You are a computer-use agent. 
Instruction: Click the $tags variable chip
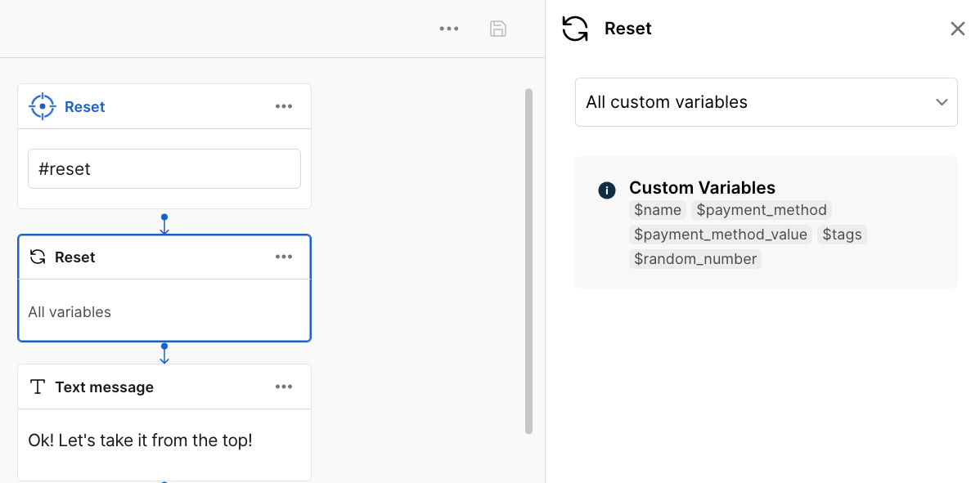[x=842, y=235]
